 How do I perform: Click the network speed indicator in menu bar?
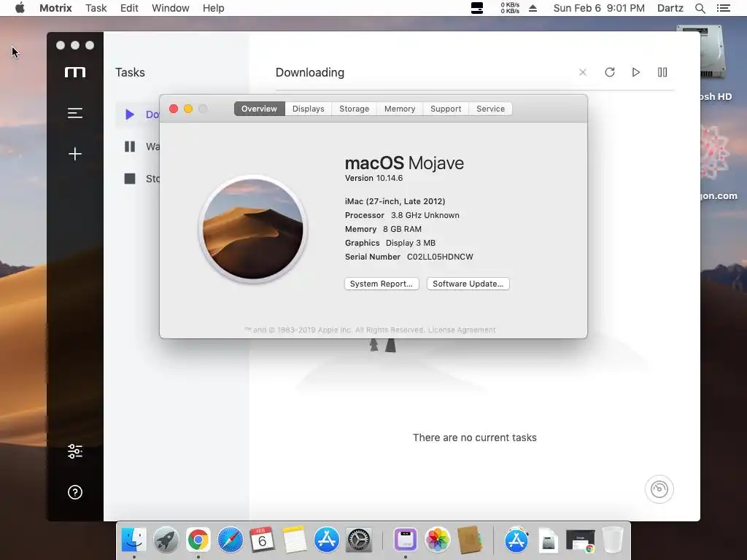pos(509,8)
